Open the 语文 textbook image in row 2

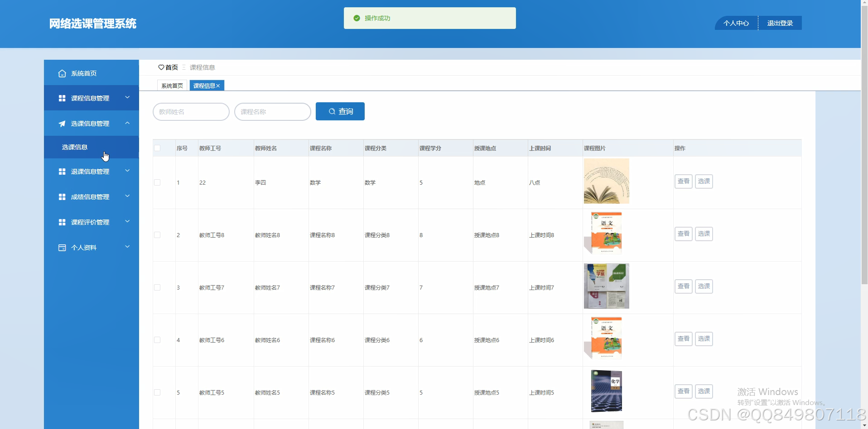coord(607,234)
